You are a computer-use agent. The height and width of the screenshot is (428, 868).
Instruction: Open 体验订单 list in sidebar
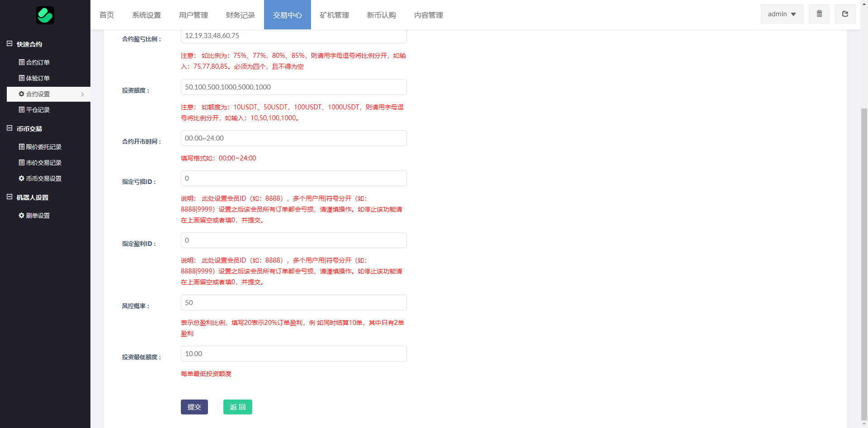(x=38, y=78)
